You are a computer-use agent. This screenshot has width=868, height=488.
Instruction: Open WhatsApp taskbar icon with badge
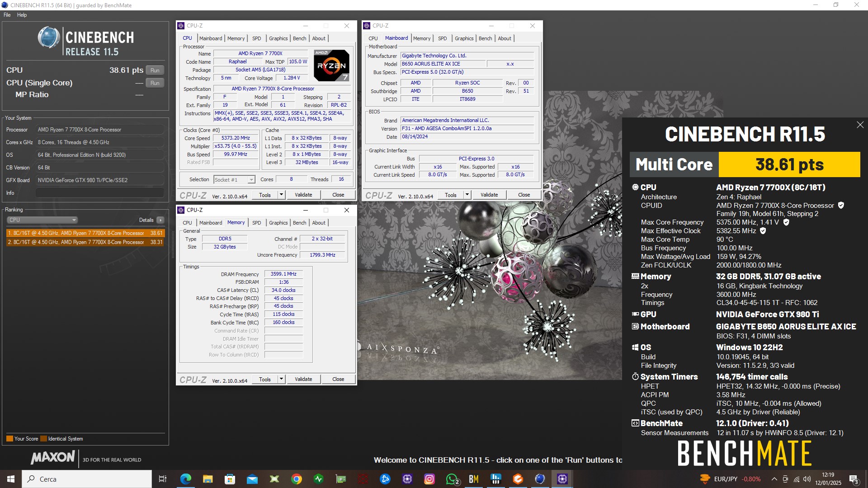[x=452, y=479]
